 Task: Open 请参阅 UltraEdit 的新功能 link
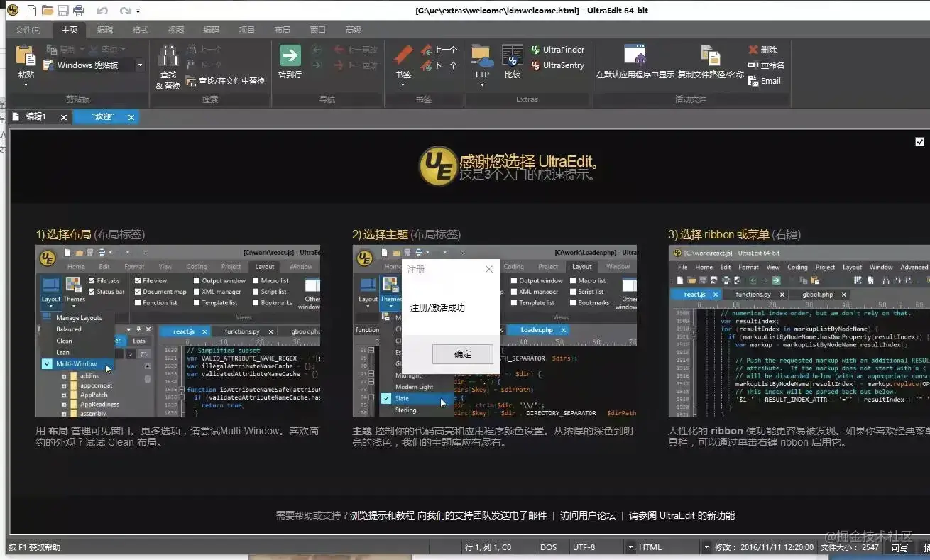click(682, 516)
